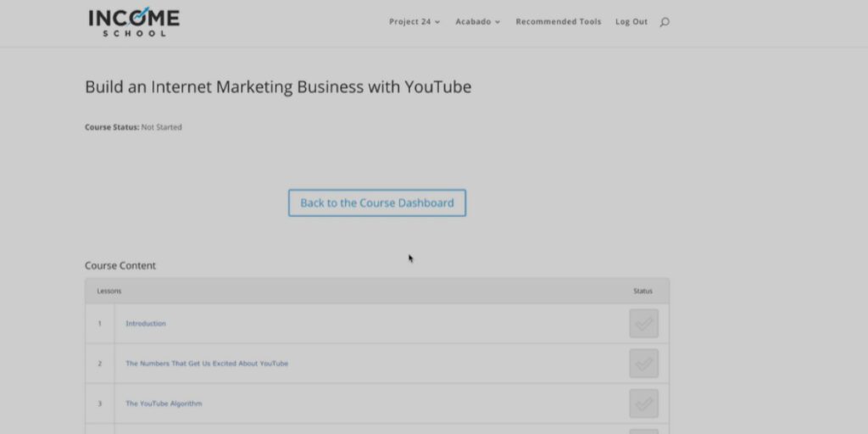The image size is (868, 434).
Task: Open Recommended Tools page
Action: click(558, 21)
